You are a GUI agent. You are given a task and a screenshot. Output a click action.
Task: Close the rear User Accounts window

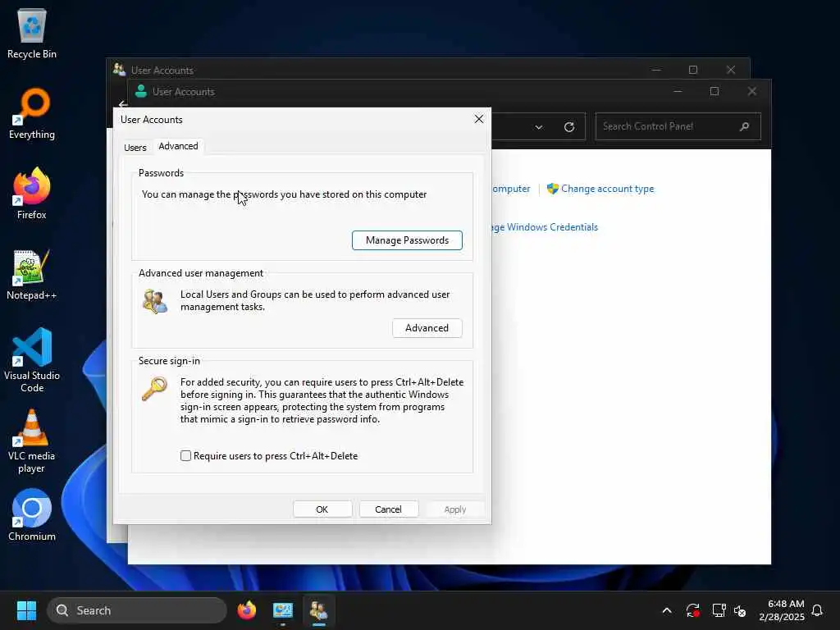[731, 70]
